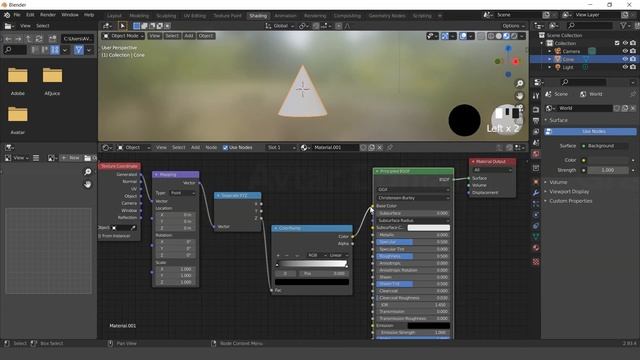Switch to the Layout workspace tab

(114, 16)
